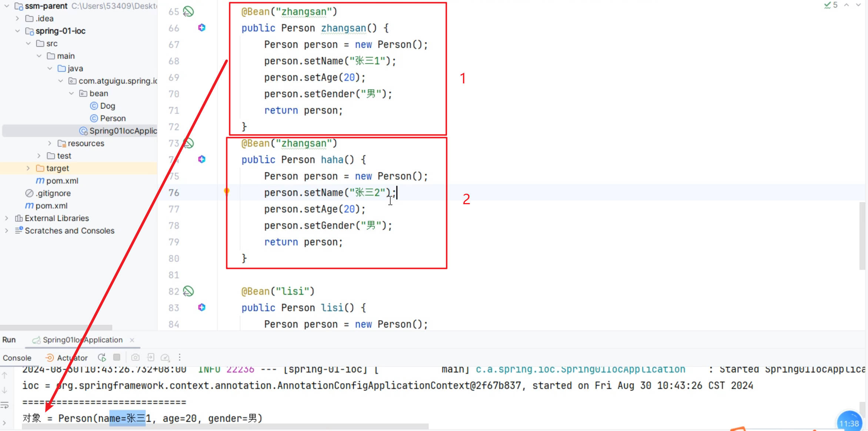The image size is (868, 431).
Task: Click the bean gutter icon beside lisi annotation
Action: click(188, 291)
